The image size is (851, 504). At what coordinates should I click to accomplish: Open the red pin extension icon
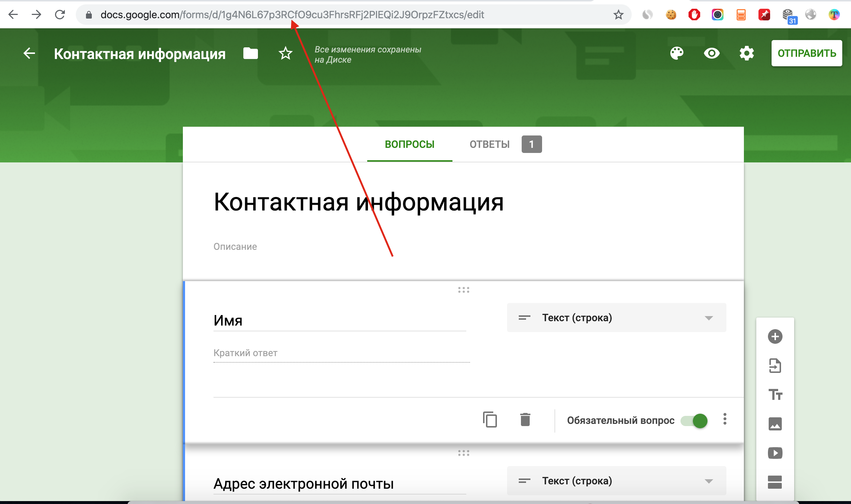[764, 15]
